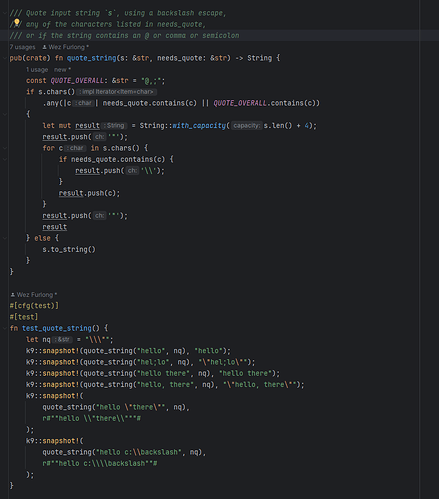Click the author icon above #[cfg(test)]
Screen dimensions: 439x499
(x=13, y=295)
